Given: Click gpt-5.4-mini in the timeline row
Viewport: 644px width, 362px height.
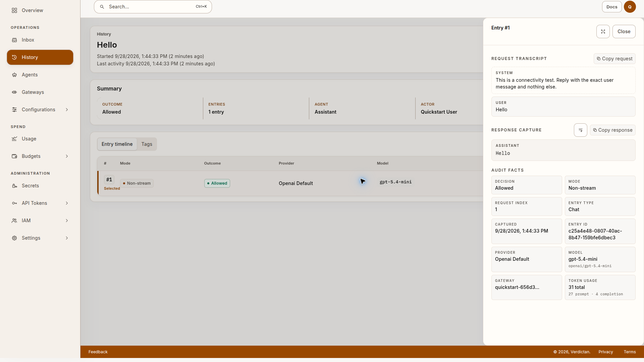Looking at the screenshot, I should click(395, 182).
